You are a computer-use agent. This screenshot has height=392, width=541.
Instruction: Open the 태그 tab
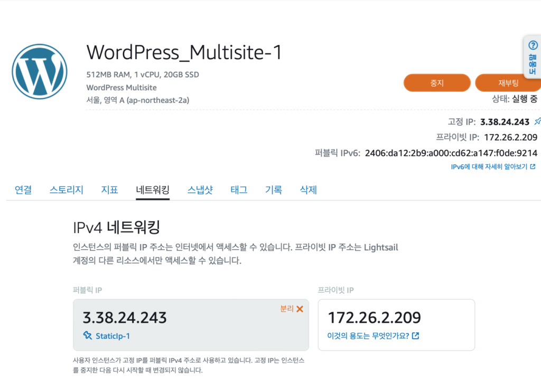pos(239,190)
